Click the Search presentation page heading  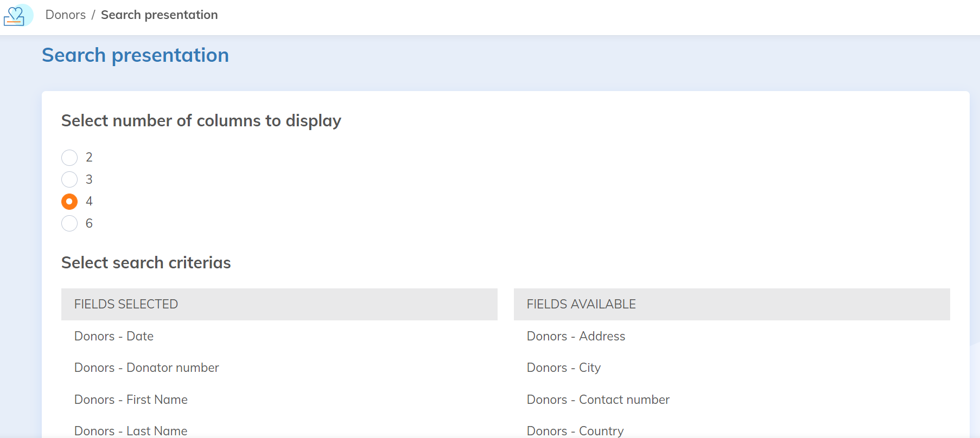point(135,55)
